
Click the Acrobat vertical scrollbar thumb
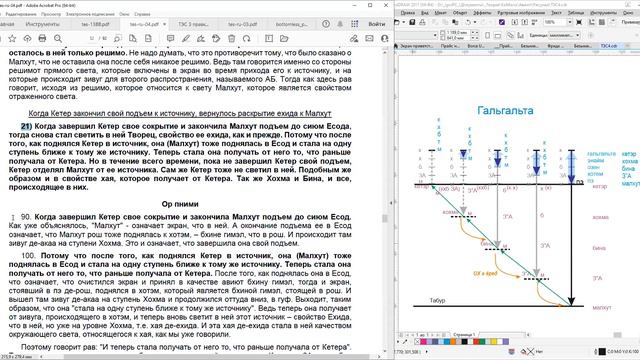click(x=384, y=218)
